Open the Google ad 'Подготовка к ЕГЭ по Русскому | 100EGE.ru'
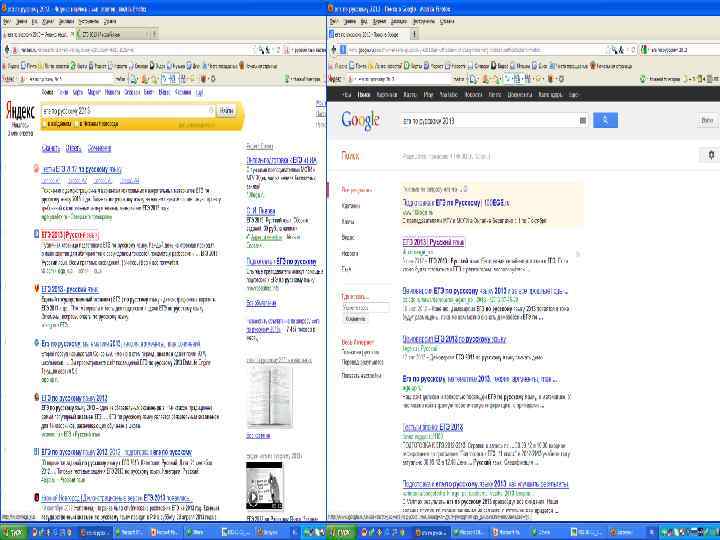This screenshot has height=540, width=720. 456,202
